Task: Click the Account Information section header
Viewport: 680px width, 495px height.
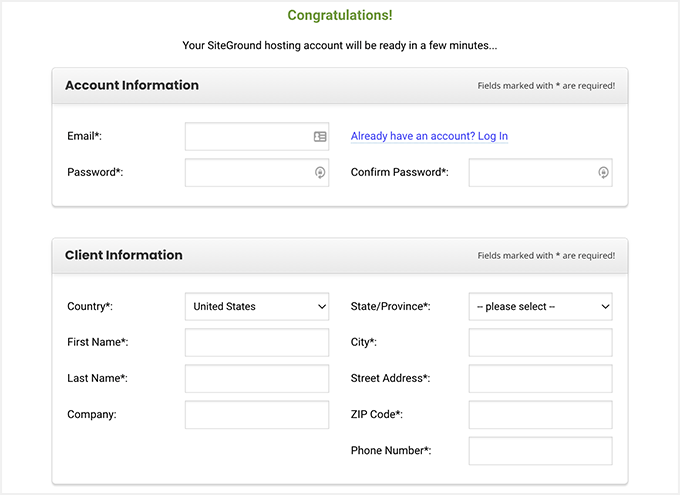Action: [x=132, y=86]
